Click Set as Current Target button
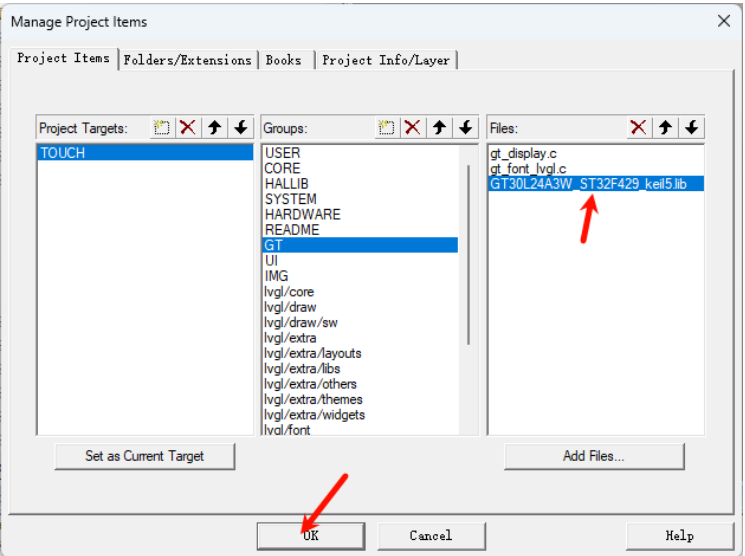Screen dimensions: 745x556 144,456
